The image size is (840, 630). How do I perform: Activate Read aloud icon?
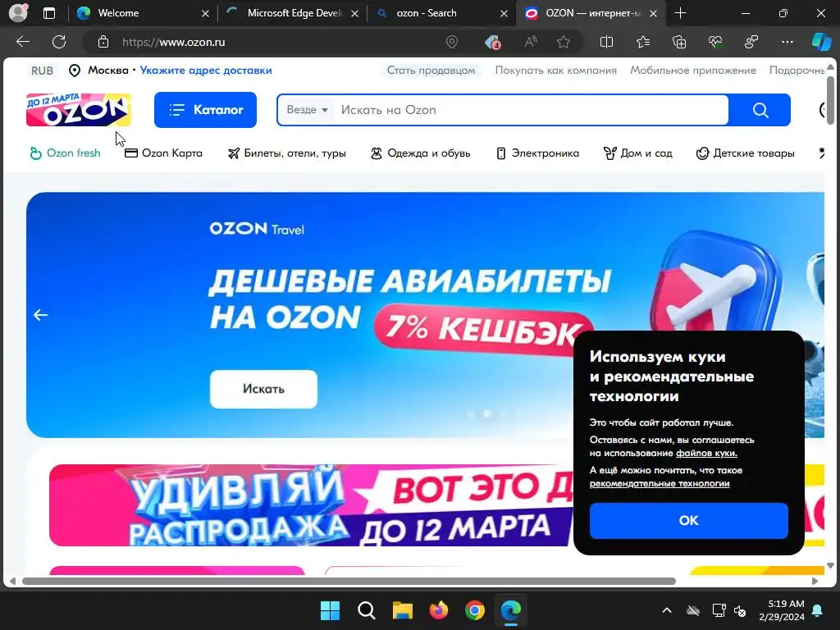pos(531,42)
